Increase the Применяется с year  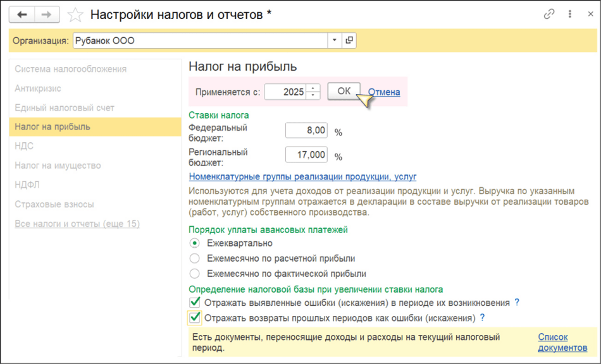[x=313, y=88]
